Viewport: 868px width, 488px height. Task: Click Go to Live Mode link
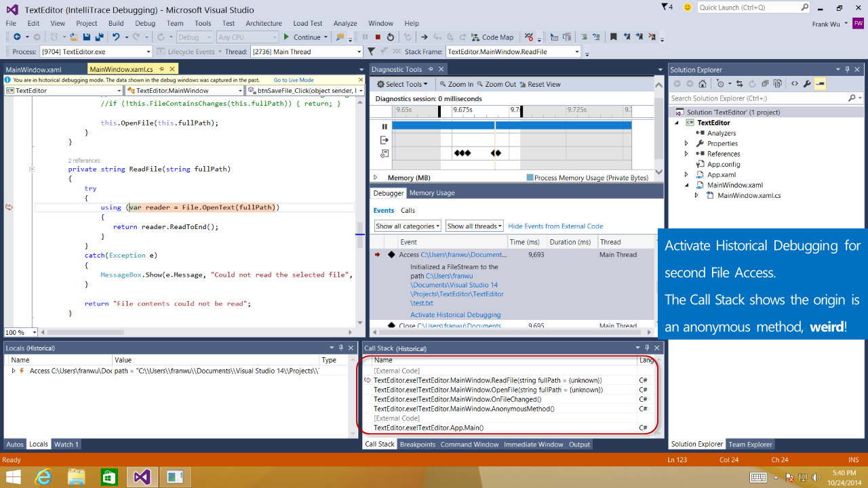click(294, 80)
